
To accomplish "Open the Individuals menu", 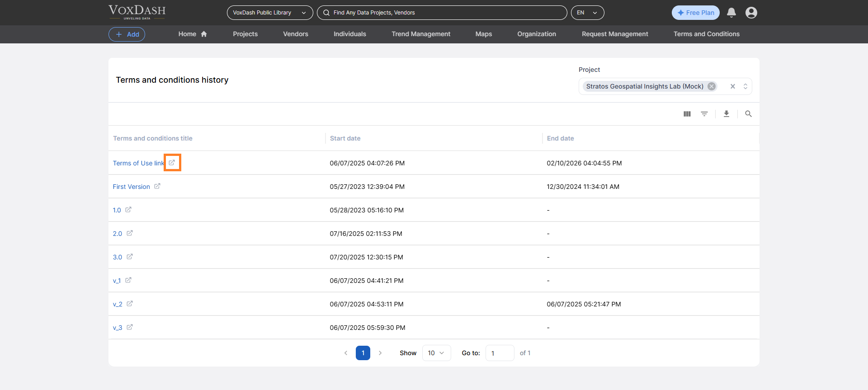I will pyautogui.click(x=350, y=34).
